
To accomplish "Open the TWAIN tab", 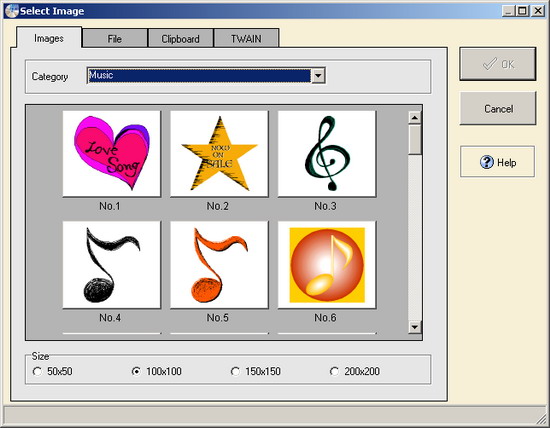I will click(246, 39).
